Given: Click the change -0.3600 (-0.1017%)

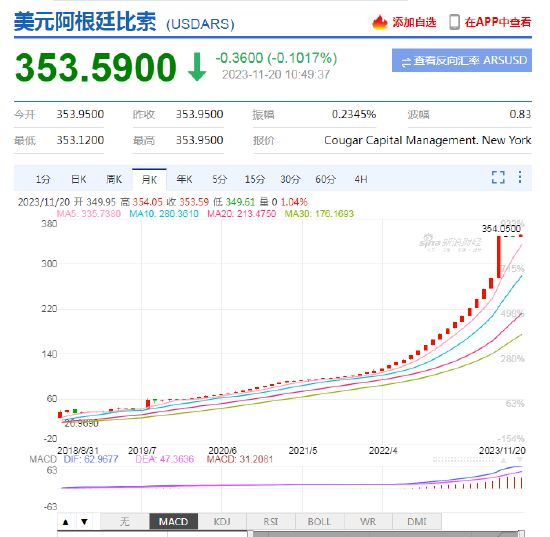Looking at the screenshot, I should 276,58.
